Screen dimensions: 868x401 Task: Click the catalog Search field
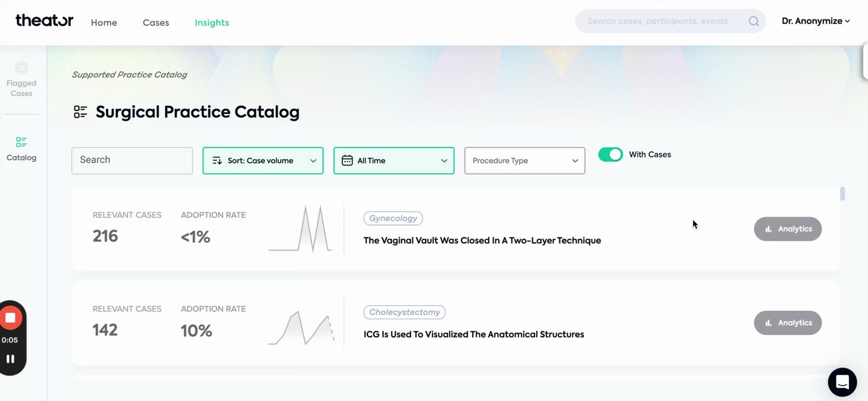tap(132, 160)
